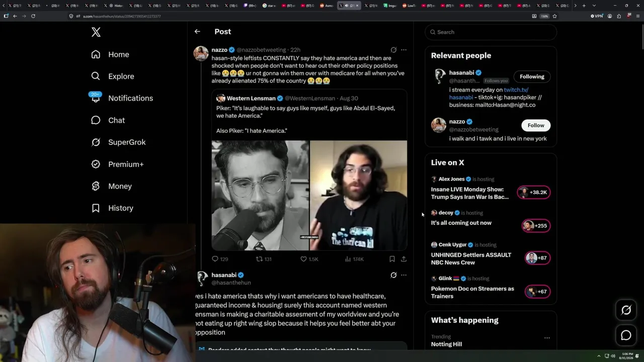Viewport: 644px width, 362px height.
Task: Repost using the icon showing 131
Action: pos(259,259)
